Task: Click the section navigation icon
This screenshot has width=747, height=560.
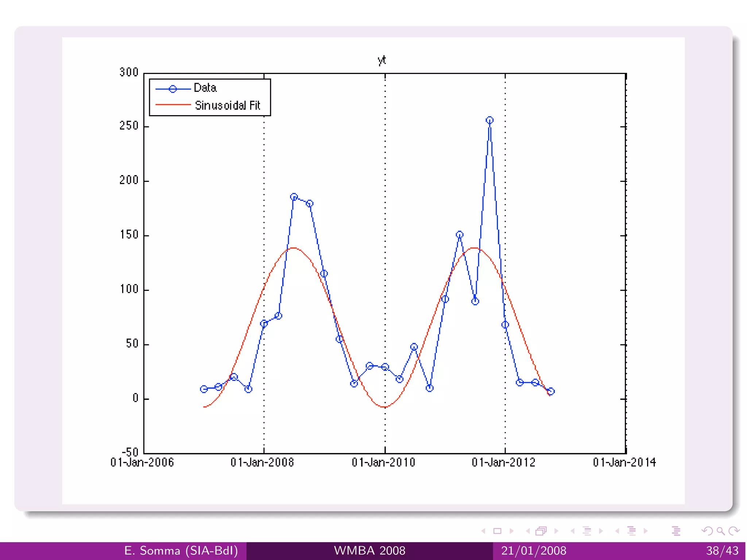Action: pos(631,531)
